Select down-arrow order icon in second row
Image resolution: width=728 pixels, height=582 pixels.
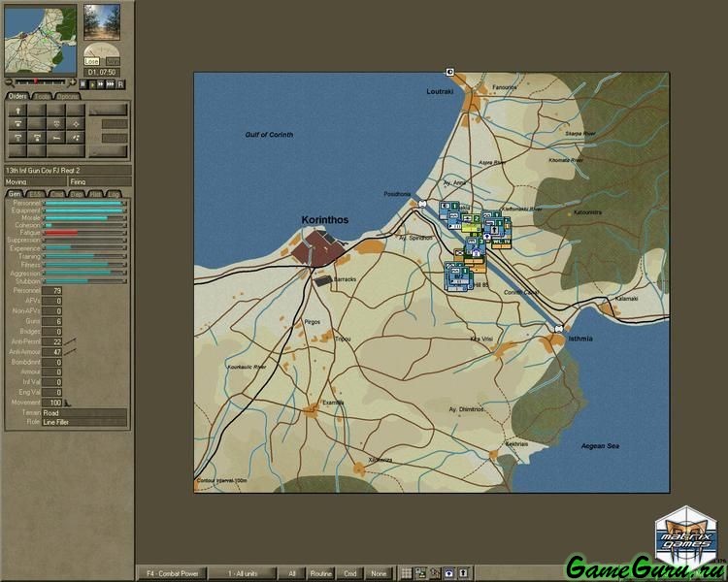[x=56, y=124]
